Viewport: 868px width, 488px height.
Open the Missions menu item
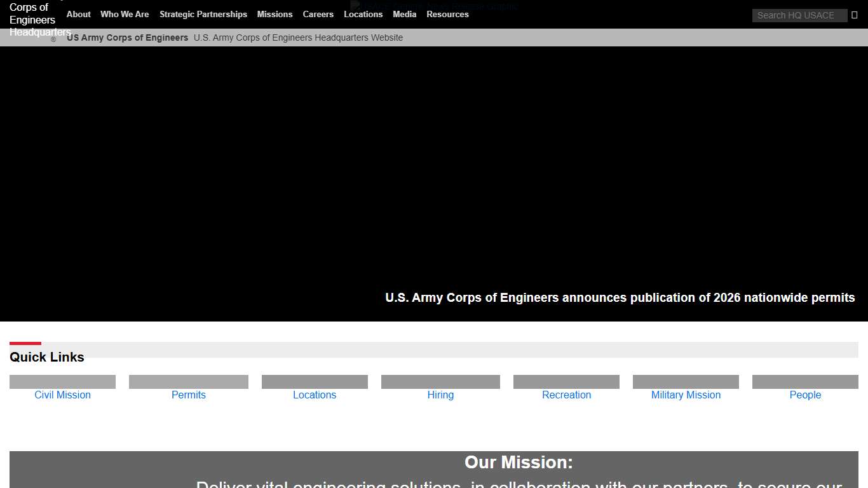(x=275, y=14)
